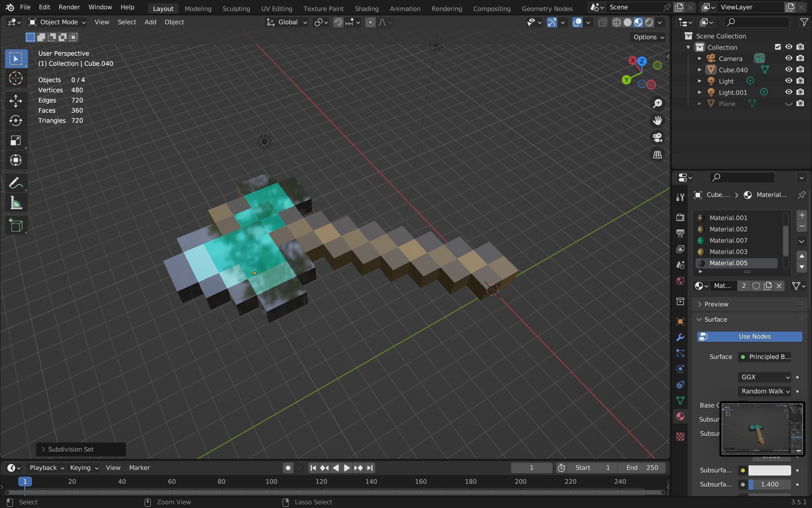Switch to the Geometry Nodes workspace tab
This screenshot has height=508, width=812.
click(547, 9)
